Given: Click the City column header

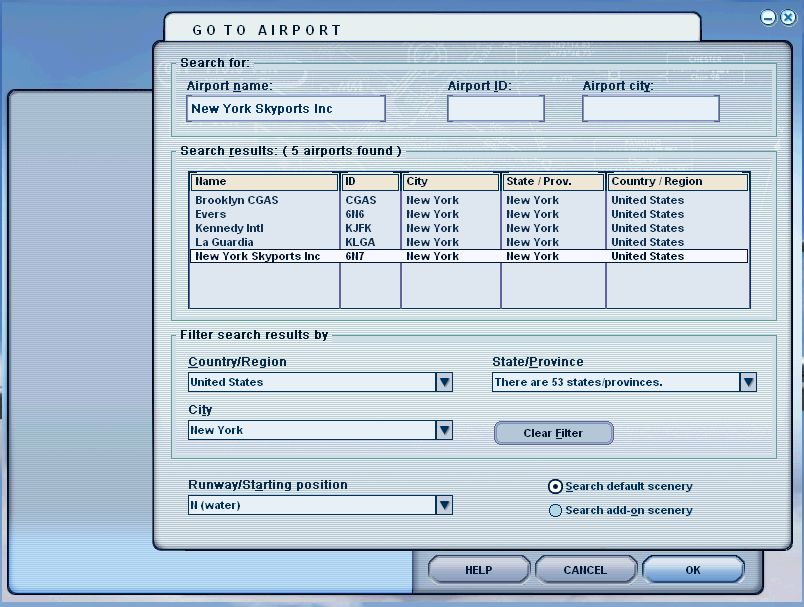Looking at the screenshot, I should point(450,182).
